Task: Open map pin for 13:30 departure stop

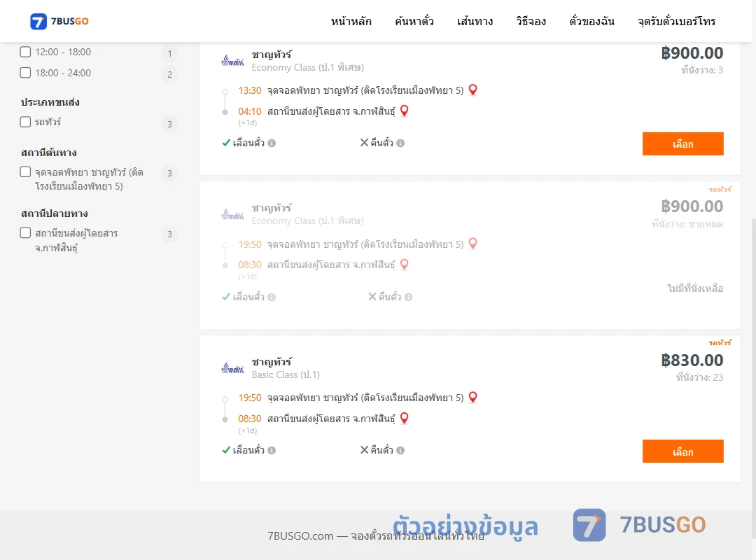Action: pyautogui.click(x=473, y=90)
